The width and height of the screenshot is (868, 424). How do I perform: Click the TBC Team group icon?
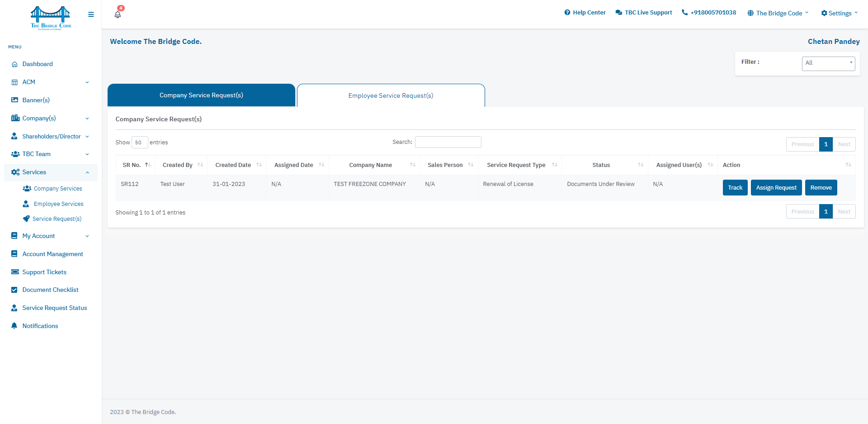pyautogui.click(x=15, y=154)
